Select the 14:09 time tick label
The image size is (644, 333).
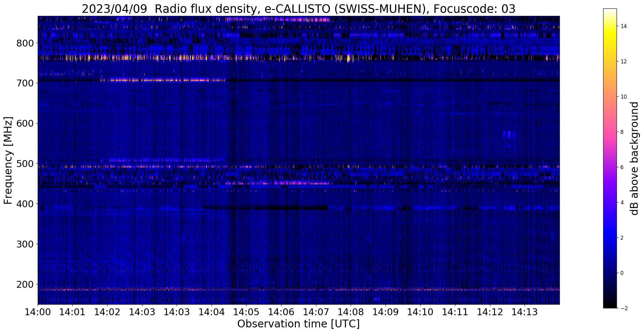tap(386, 312)
